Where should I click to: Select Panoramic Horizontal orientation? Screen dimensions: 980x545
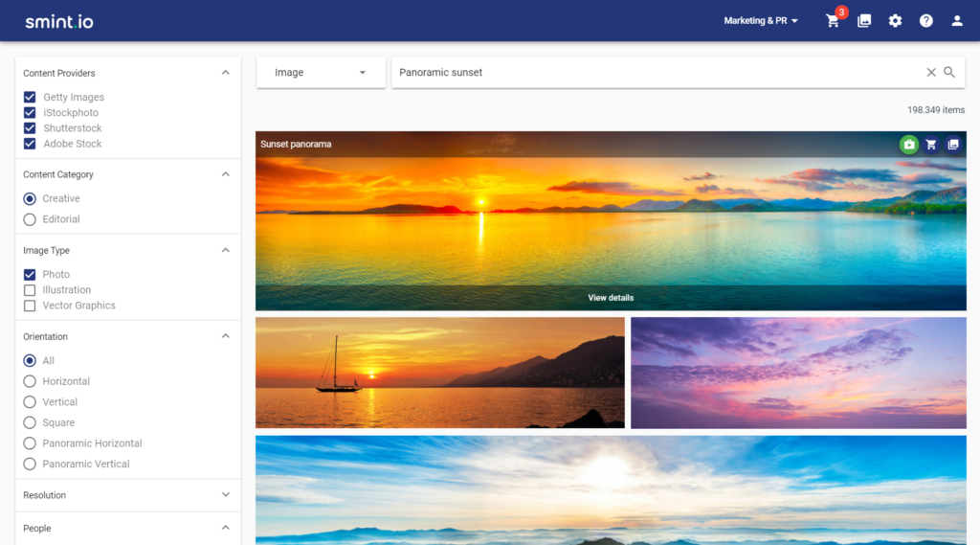click(30, 443)
